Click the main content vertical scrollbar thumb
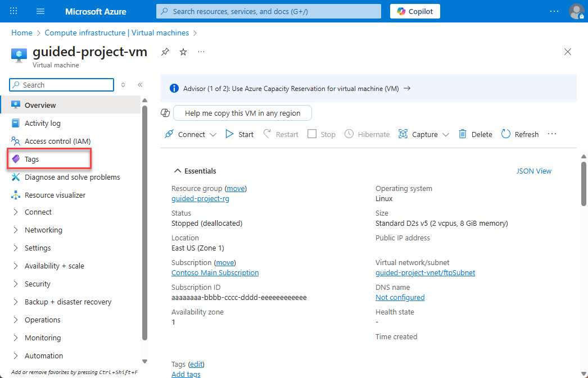588x378 pixels. [x=584, y=184]
